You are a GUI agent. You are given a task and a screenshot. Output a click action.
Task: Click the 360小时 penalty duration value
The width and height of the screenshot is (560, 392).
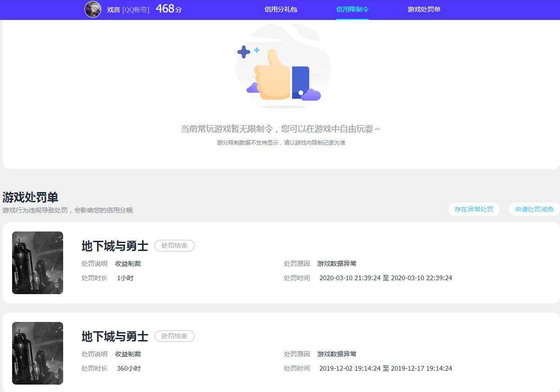pos(129,368)
